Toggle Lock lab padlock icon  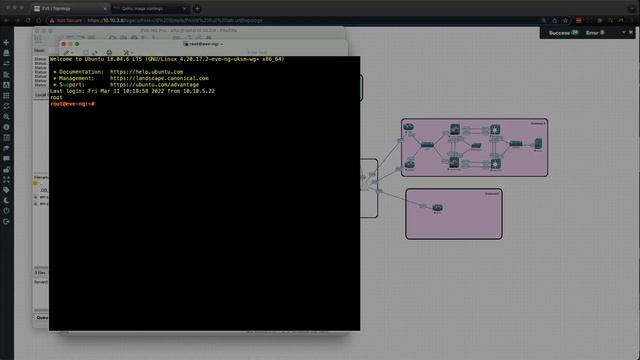tap(6, 169)
